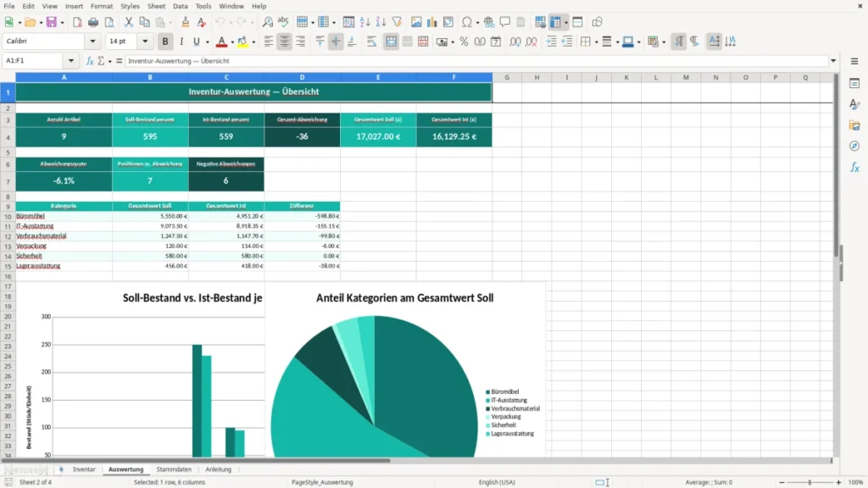Open the font name dropdown

pyautogui.click(x=92, y=42)
